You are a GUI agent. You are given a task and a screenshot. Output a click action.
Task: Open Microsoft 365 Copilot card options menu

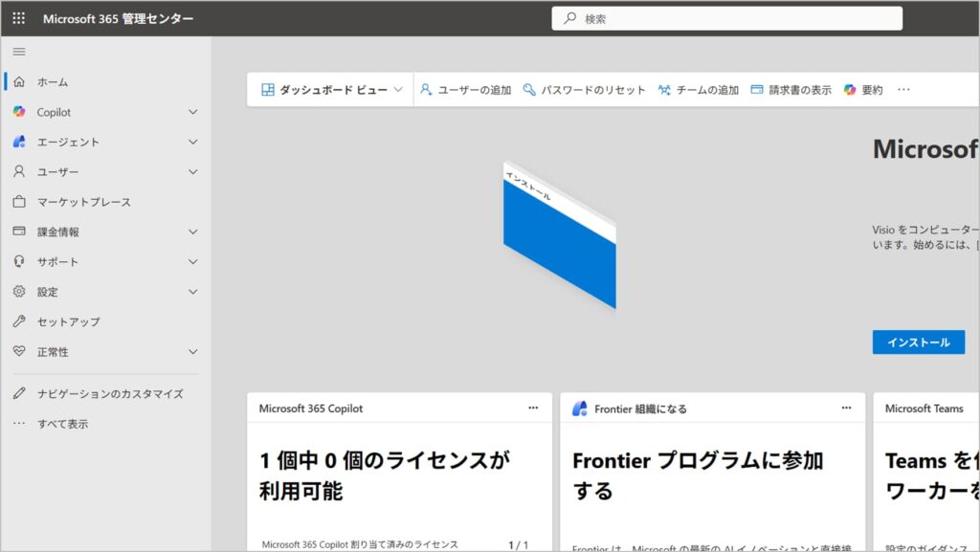(533, 408)
